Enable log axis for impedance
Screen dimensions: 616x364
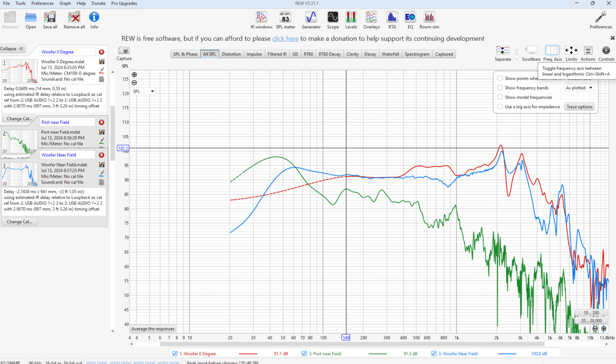(x=500, y=106)
